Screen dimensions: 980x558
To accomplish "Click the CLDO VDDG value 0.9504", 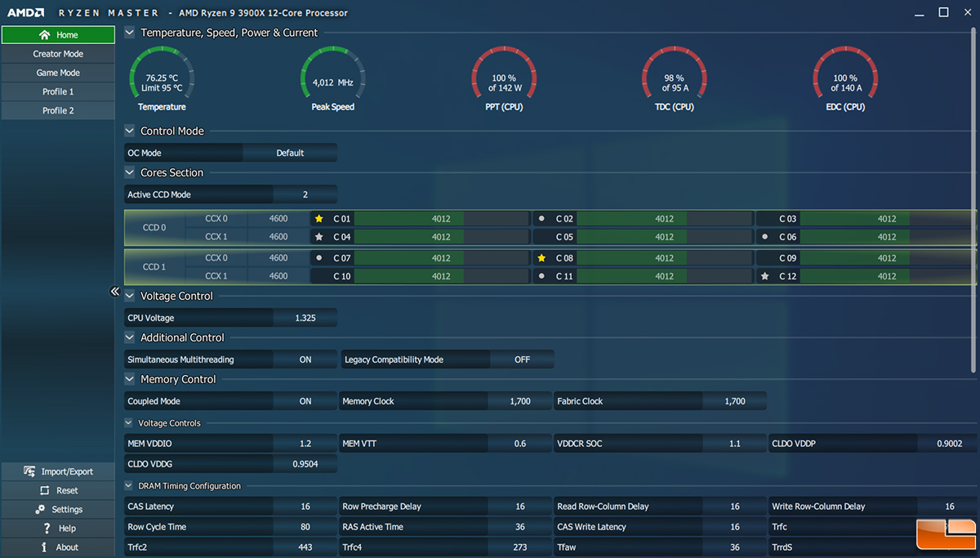I will (305, 464).
